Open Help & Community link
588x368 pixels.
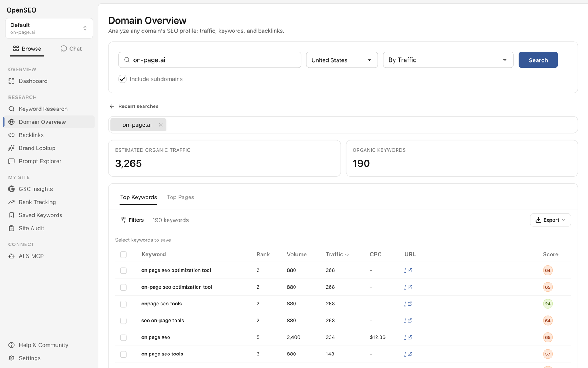[49, 345]
